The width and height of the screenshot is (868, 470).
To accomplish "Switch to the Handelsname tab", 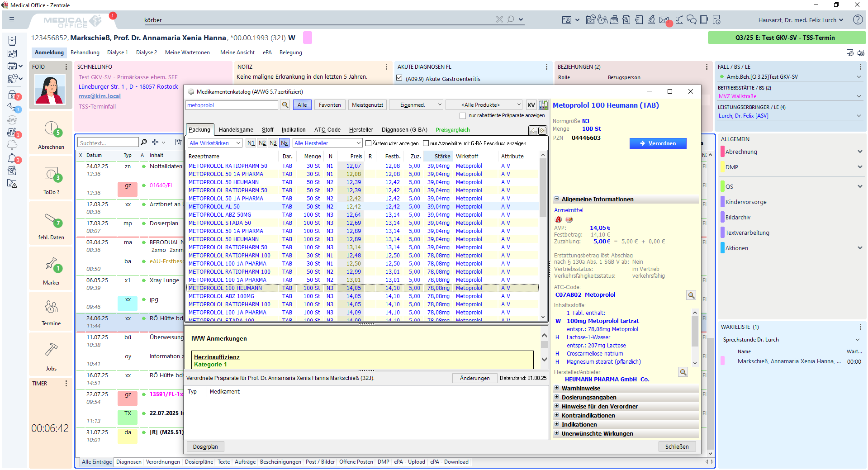I will coord(236,130).
